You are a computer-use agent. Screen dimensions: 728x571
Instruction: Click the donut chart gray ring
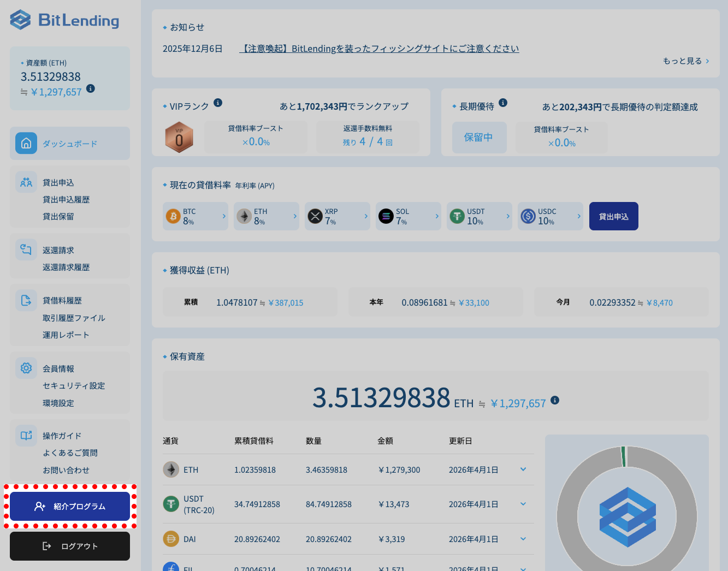coord(569,516)
